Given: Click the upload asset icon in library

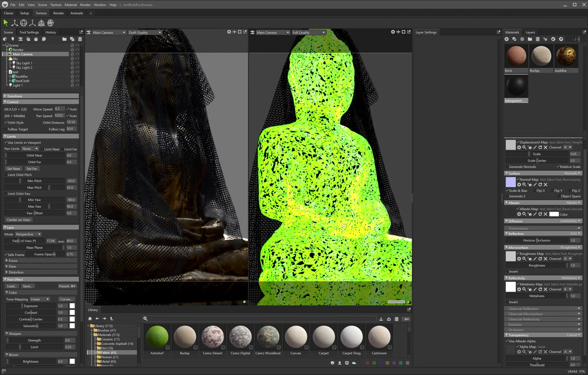Looking at the screenshot, I should [x=389, y=319].
